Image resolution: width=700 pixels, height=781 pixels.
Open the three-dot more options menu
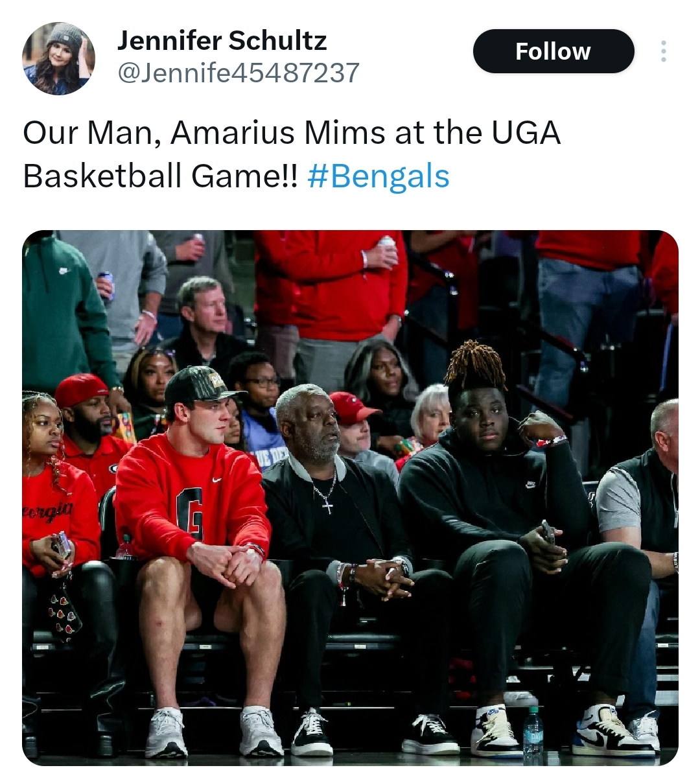point(663,51)
